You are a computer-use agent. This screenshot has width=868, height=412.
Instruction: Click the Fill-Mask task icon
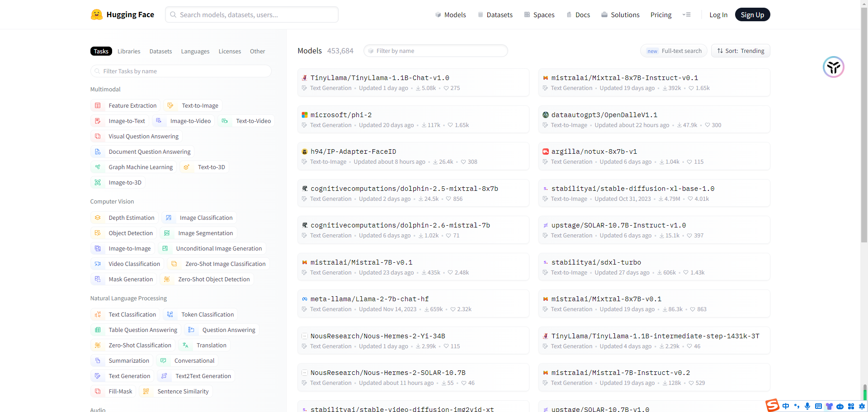point(98,391)
